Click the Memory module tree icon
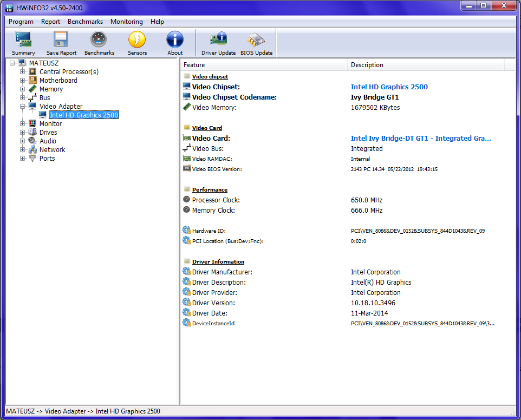 point(32,89)
